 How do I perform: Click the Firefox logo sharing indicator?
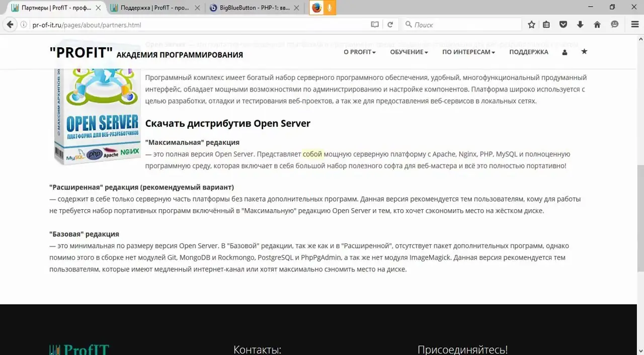coord(316,8)
